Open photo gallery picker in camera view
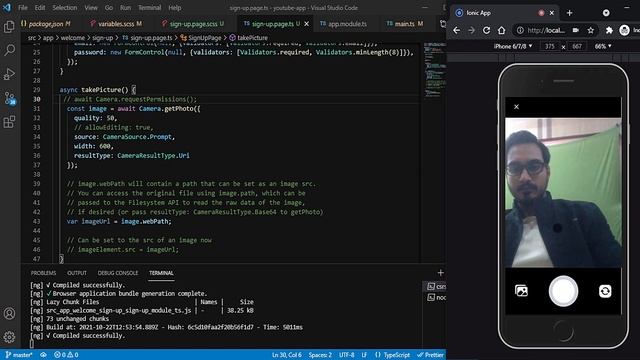 click(x=521, y=291)
